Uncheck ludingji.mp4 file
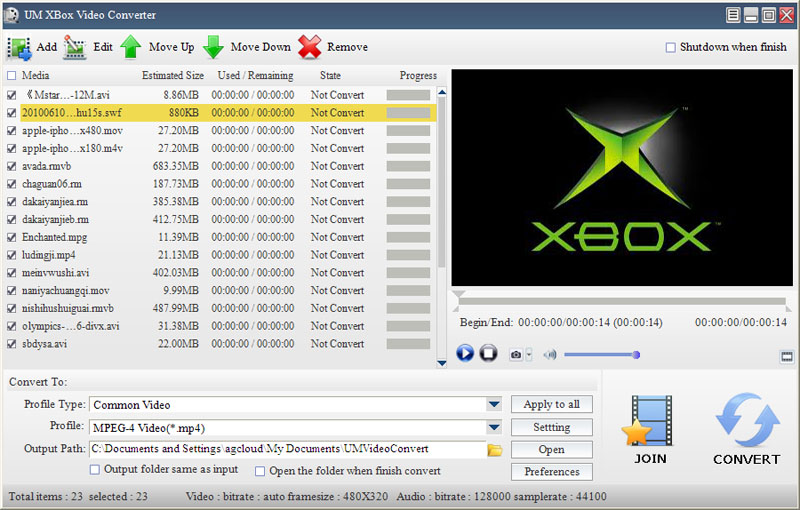This screenshot has height=510, width=800. point(11,255)
